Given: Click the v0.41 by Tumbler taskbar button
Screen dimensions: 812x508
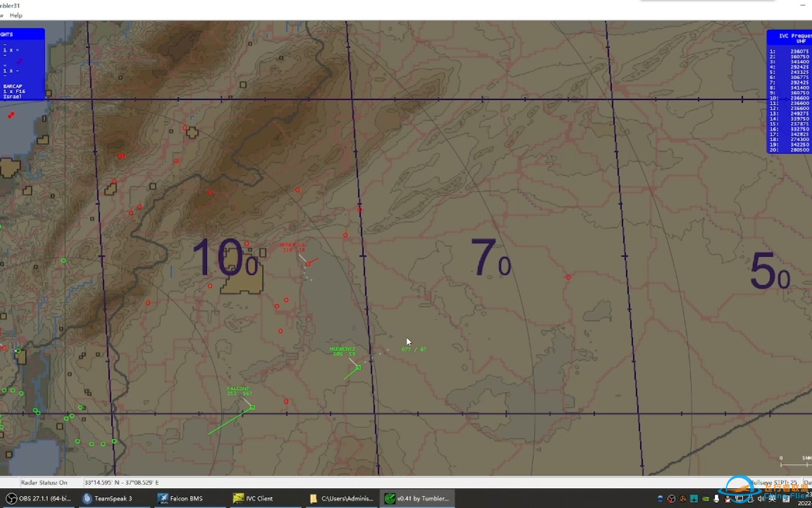Looking at the screenshot, I should click(x=417, y=499).
